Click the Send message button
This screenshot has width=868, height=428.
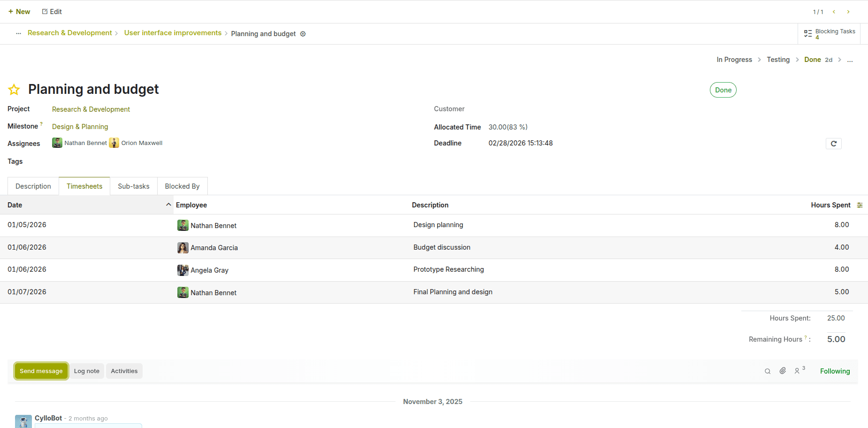click(41, 371)
